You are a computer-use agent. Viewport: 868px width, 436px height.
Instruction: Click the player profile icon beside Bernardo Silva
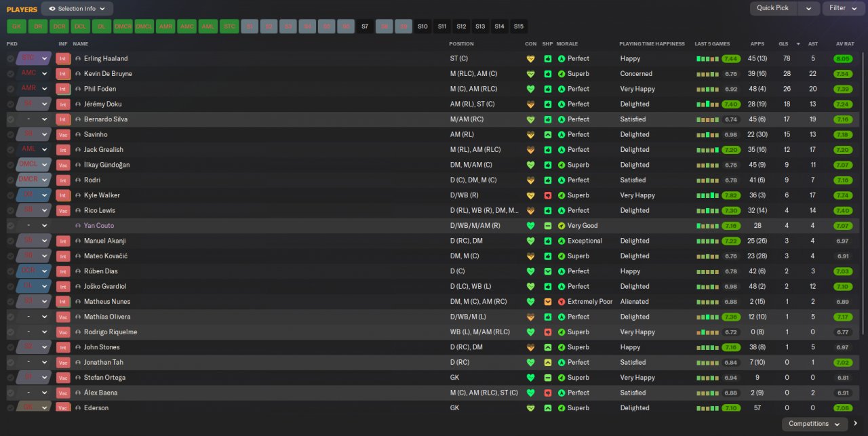pyautogui.click(x=78, y=119)
